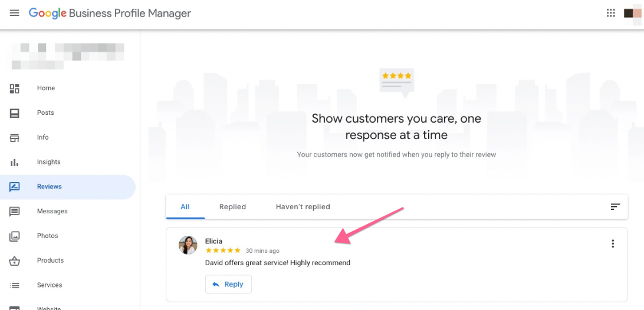Open the hamburger main menu
Screen dimensions: 644x310
pyautogui.click(x=14, y=13)
